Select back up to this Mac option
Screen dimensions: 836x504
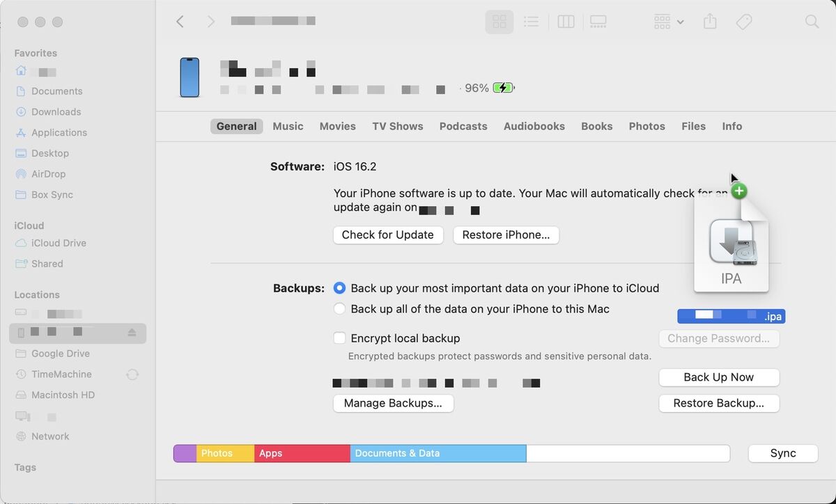tap(339, 309)
